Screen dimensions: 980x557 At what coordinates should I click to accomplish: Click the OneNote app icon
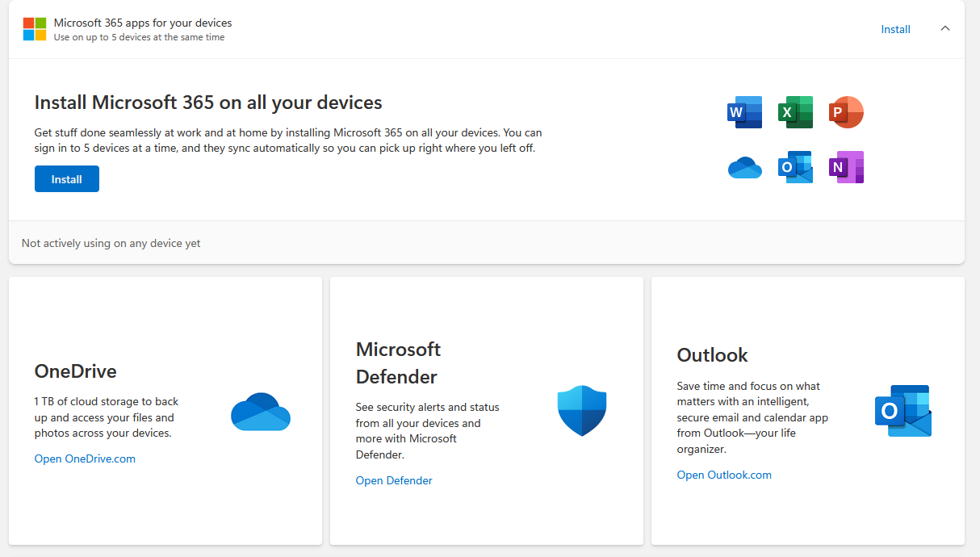846,167
